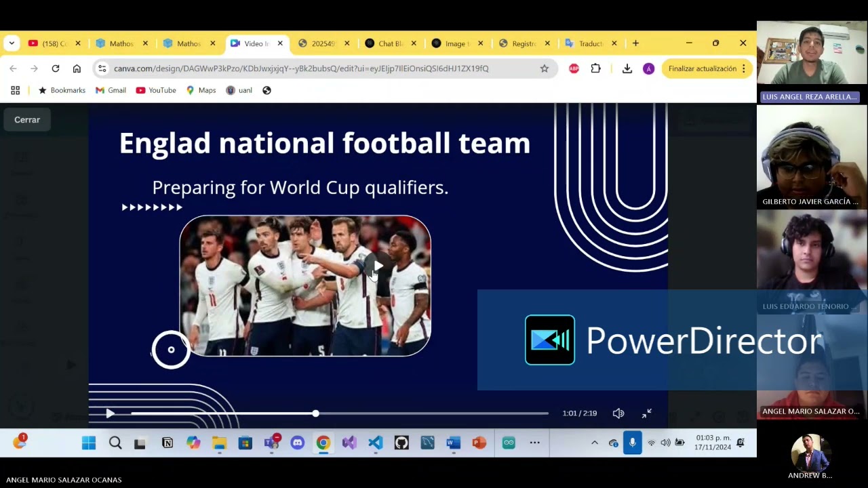Viewport: 868px width, 488px height.
Task: Click the 1:01 / 2:19 time display
Action: [x=580, y=413]
